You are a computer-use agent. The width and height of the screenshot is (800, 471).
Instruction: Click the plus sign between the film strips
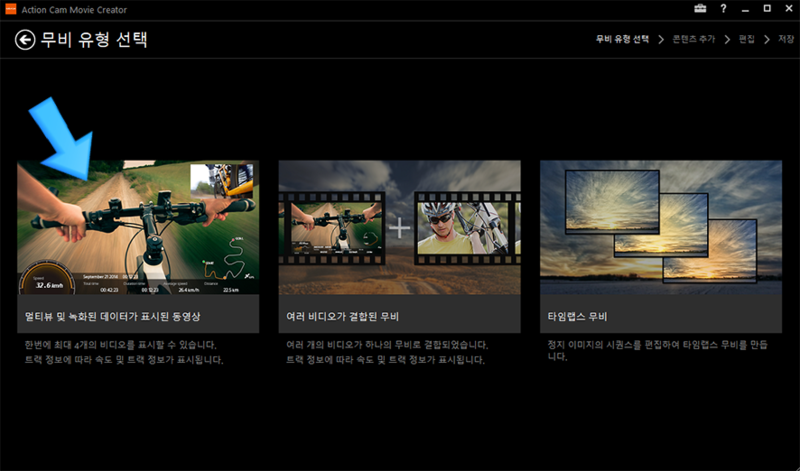(x=400, y=228)
